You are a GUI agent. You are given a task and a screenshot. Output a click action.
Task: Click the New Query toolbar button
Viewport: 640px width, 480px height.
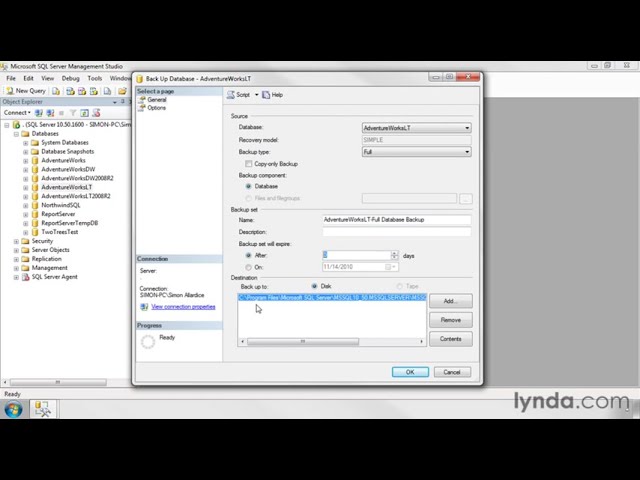(x=26, y=91)
